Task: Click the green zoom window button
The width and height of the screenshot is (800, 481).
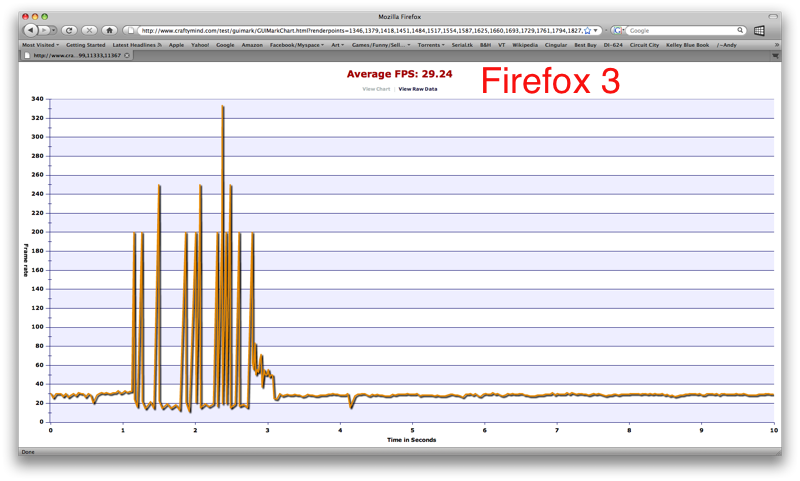Action: [x=44, y=16]
